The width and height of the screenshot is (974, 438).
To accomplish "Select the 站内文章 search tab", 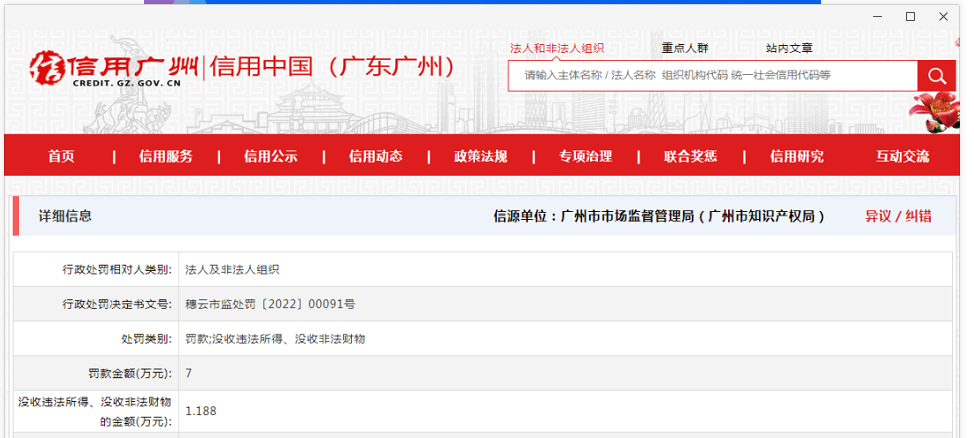I will [x=789, y=48].
